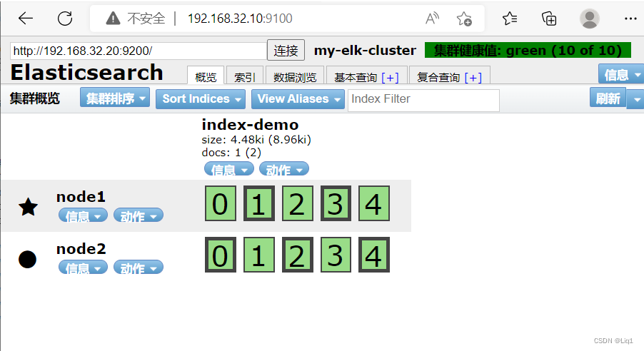Select shard 2 on node1
The width and height of the screenshot is (644, 351).
297,203
